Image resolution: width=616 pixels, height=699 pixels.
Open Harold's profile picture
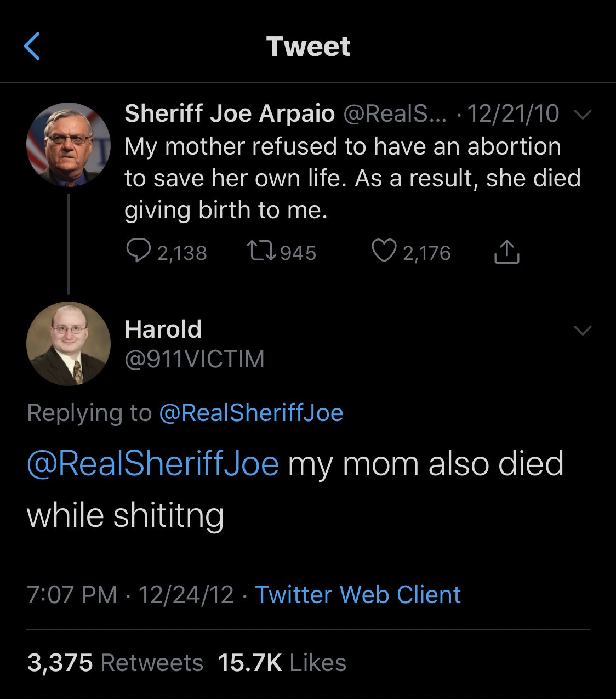tap(69, 344)
